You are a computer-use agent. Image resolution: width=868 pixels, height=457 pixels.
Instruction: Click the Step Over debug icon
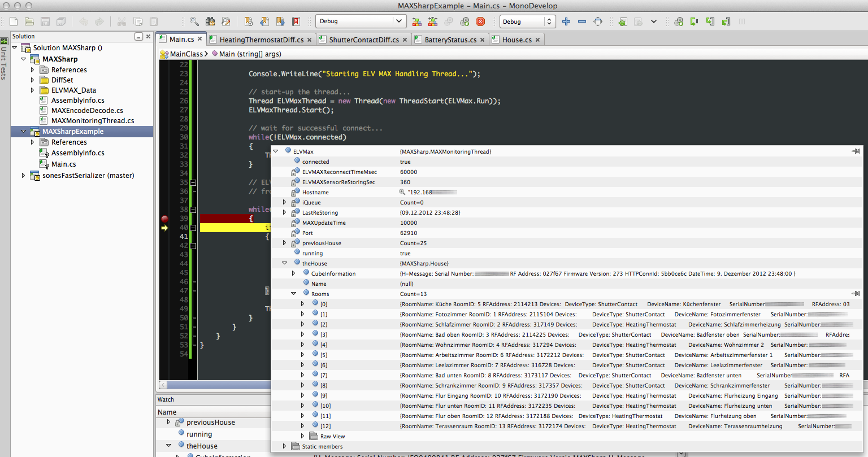[x=695, y=21]
